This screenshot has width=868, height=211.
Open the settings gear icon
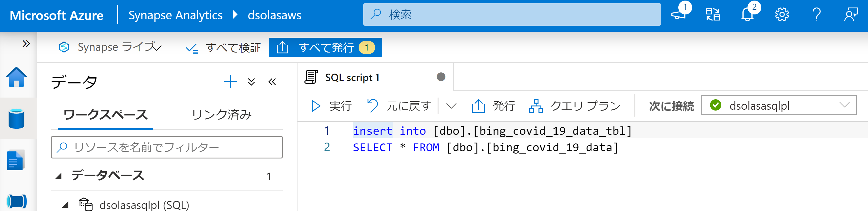782,15
